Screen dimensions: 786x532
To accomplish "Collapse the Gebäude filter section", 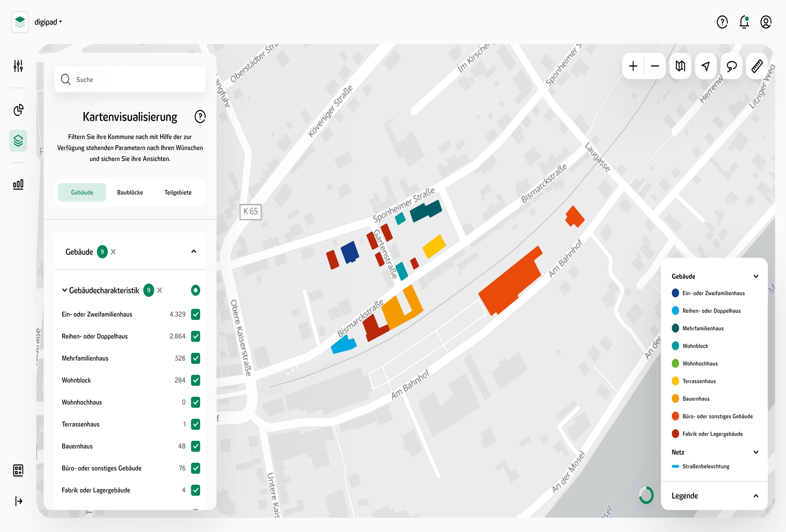I will 194,252.
